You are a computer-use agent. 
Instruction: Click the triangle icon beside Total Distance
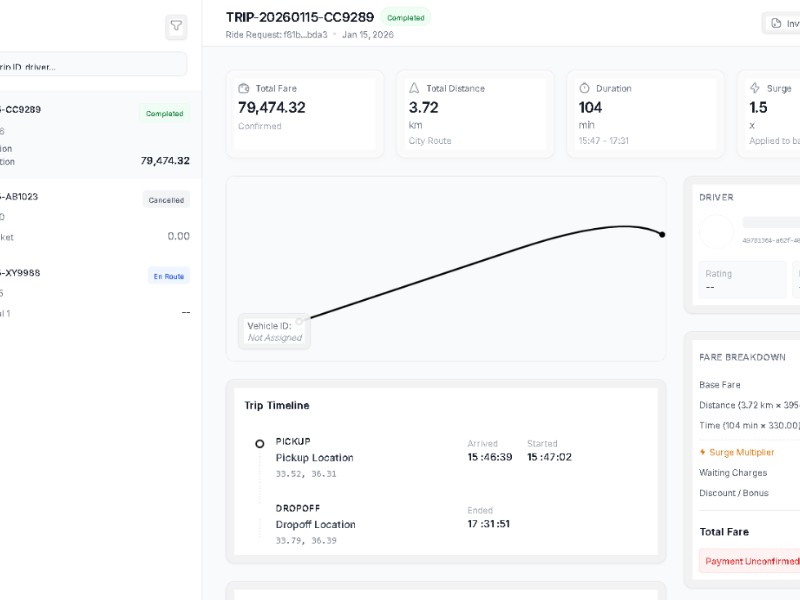[x=415, y=88]
